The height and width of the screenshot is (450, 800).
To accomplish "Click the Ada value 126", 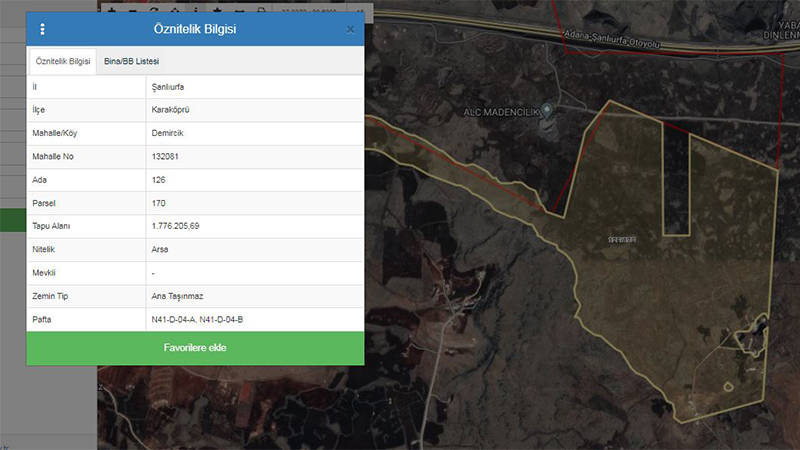I will click(157, 180).
